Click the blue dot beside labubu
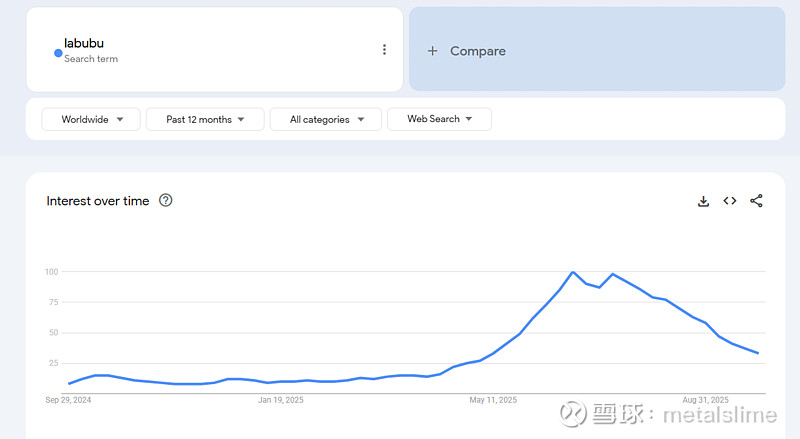The width and height of the screenshot is (800, 439). click(x=58, y=52)
